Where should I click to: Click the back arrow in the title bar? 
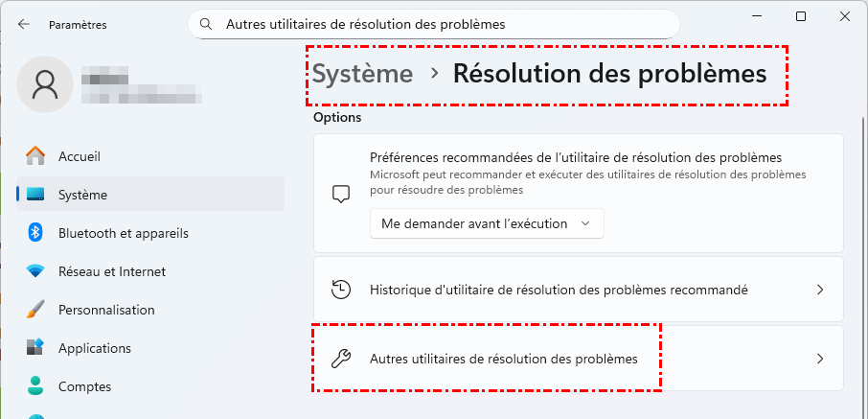24,24
